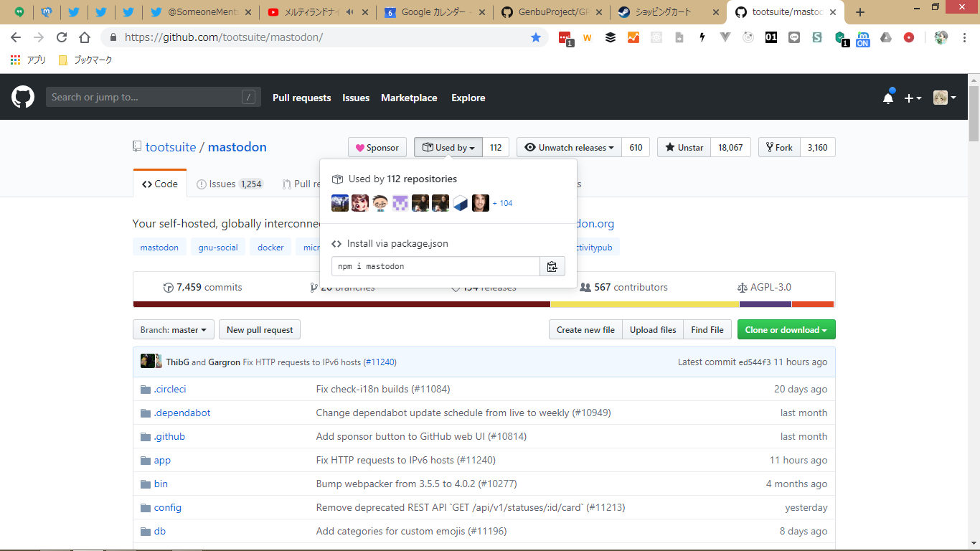
Task: Bookmark page with the star icon
Action: (x=535, y=37)
